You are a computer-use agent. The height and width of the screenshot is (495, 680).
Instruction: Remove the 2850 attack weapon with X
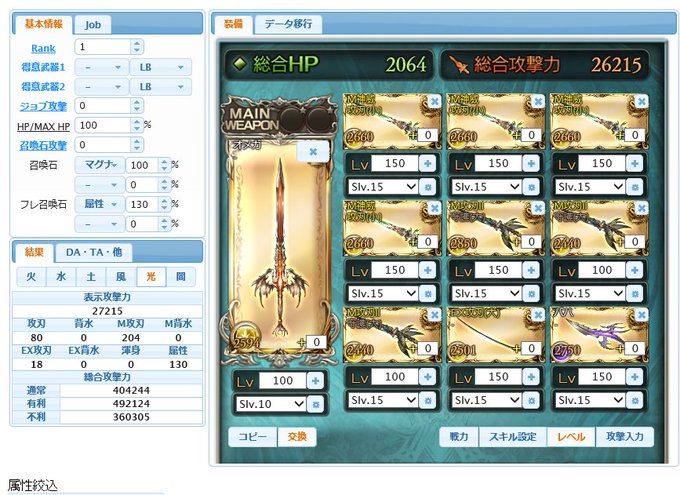tap(537, 208)
